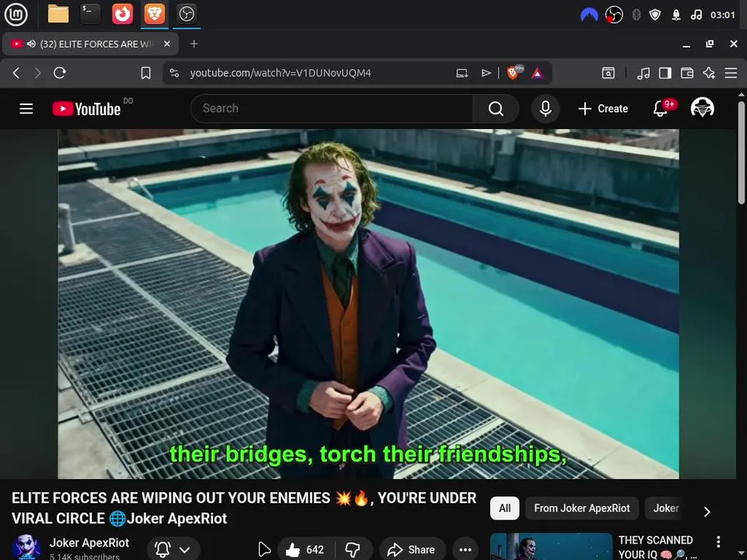Viewport: 747px width, 560px height.
Task: Go forward with the forward arrow
Action: click(37, 73)
